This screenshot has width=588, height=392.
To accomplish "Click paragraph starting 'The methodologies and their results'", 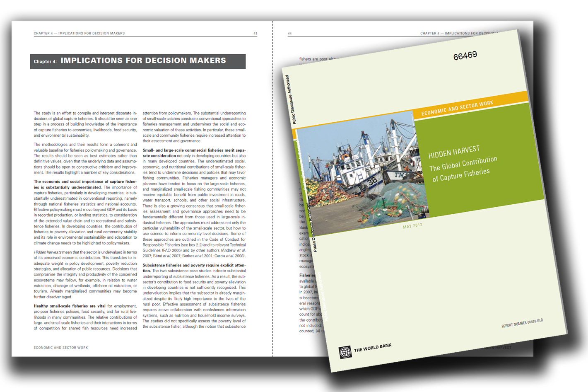I will click(85, 158).
